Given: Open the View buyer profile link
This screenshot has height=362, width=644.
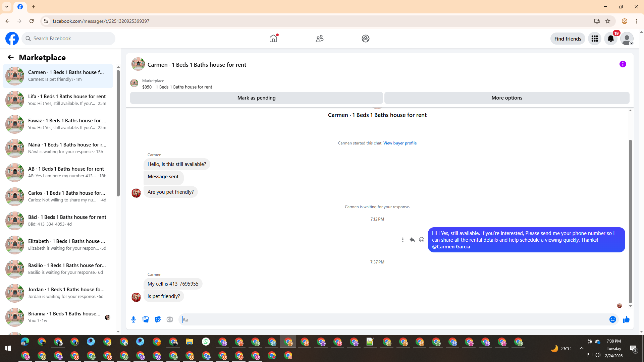Looking at the screenshot, I should tap(400, 143).
